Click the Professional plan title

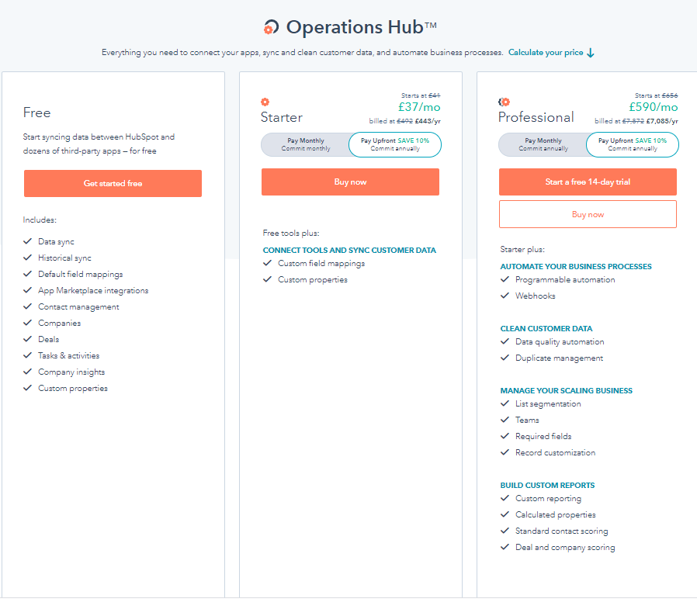pos(536,117)
